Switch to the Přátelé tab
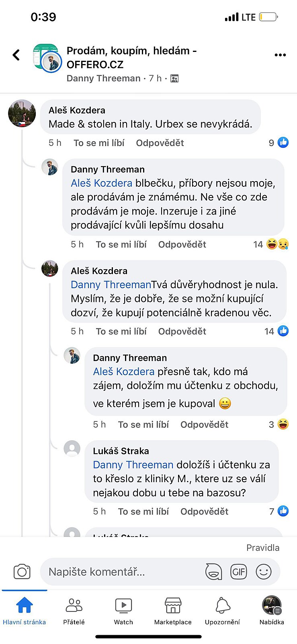This screenshot has width=297, height=644. (x=74, y=611)
